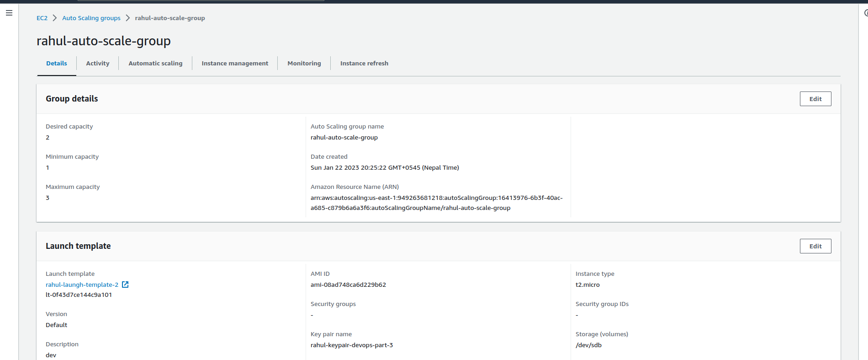The width and height of the screenshot is (868, 360).
Task: Click the "Group details" panel heading
Action: point(72,99)
